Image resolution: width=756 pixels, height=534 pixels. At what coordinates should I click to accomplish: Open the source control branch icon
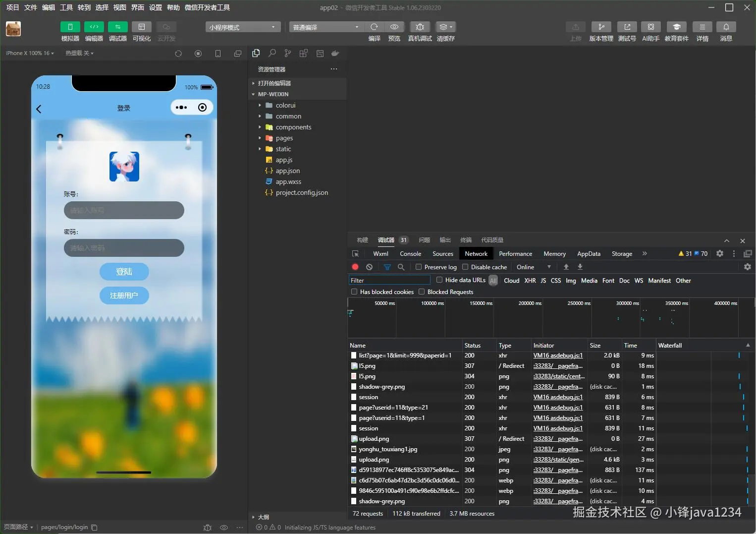[288, 53]
